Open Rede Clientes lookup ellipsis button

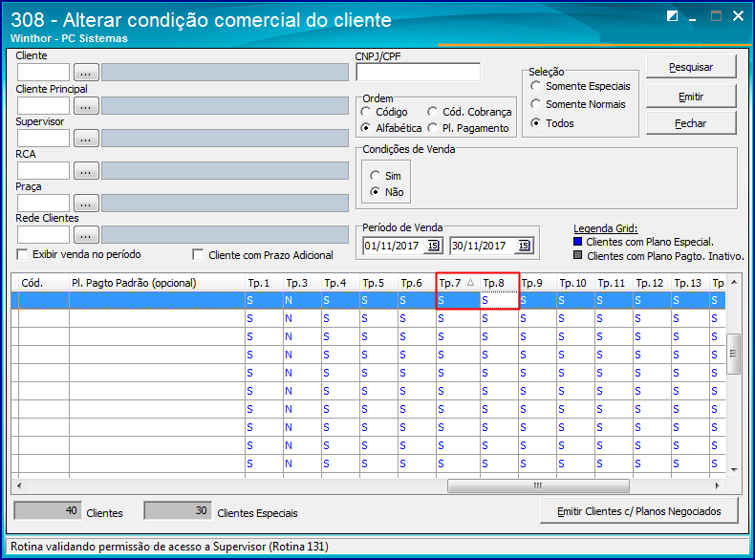click(x=86, y=235)
